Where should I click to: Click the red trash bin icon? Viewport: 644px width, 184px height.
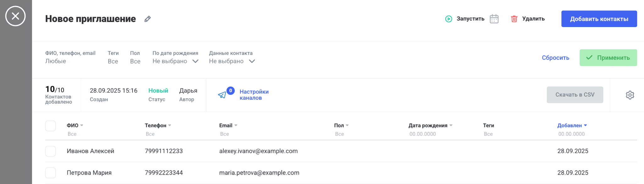click(514, 19)
